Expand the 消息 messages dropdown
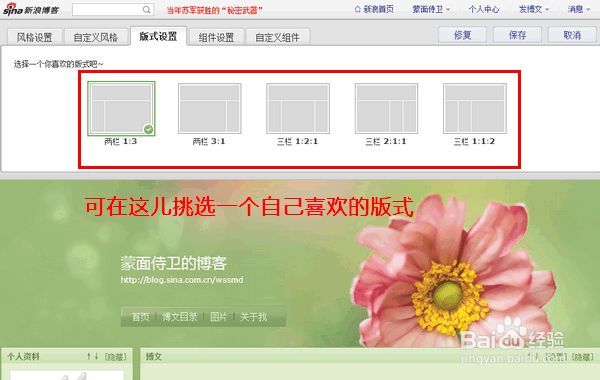The image size is (600, 380). (x=579, y=9)
